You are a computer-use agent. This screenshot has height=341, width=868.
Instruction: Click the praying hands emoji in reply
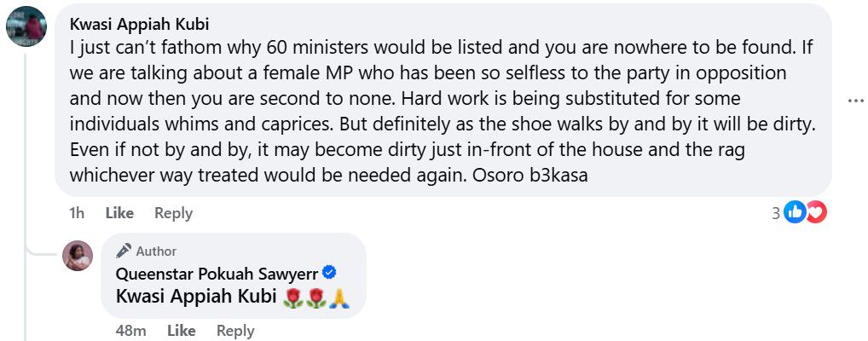tap(339, 298)
